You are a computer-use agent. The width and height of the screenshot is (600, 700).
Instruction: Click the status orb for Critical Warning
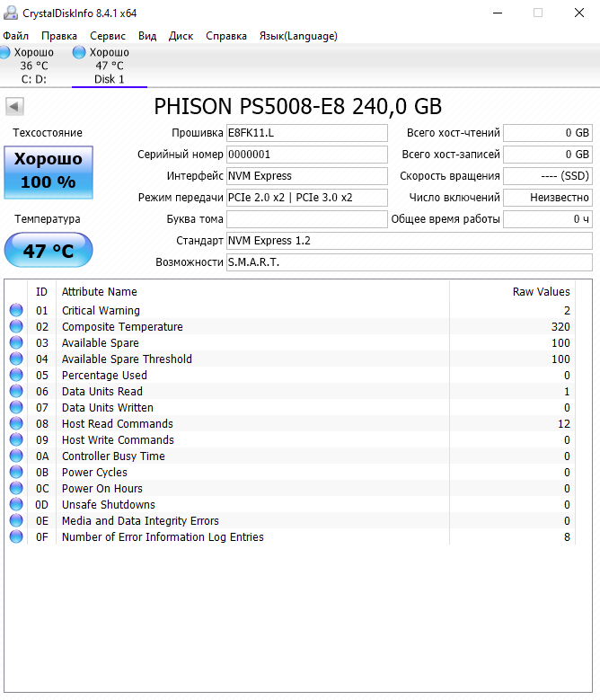(x=16, y=310)
